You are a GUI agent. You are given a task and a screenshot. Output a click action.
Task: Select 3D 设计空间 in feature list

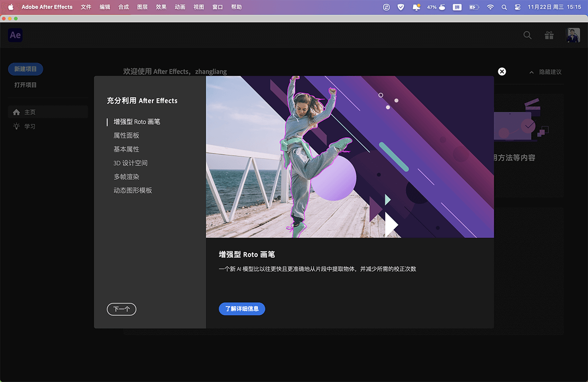(x=130, y=163)
